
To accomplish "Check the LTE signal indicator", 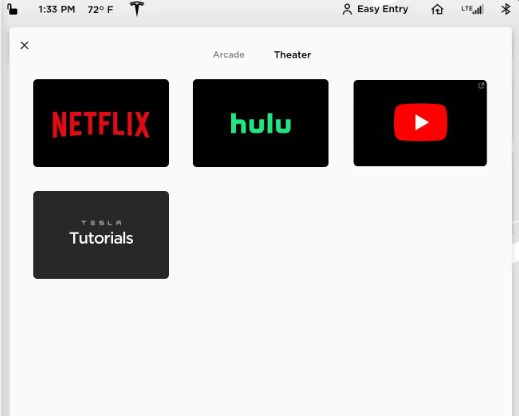I will (x=472, y=9).
